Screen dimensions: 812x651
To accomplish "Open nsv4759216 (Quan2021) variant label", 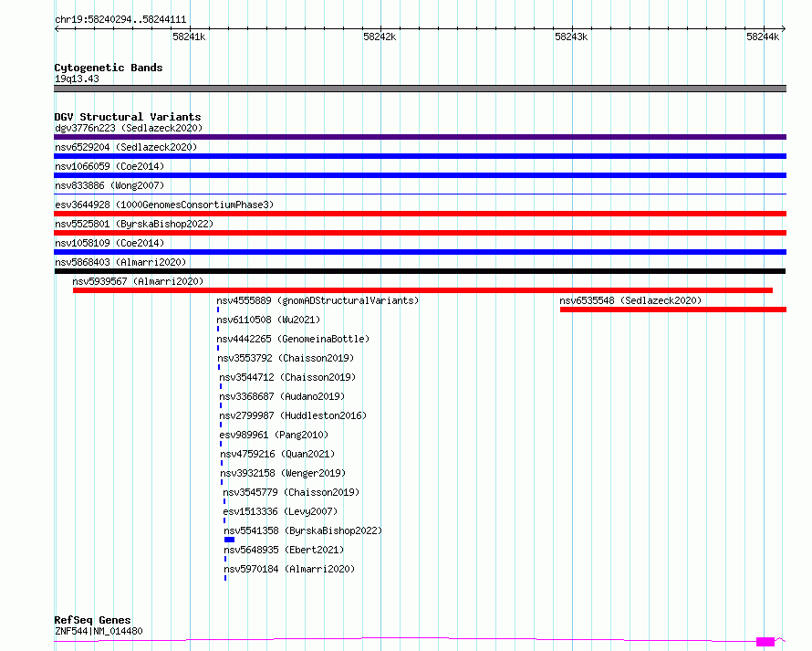I will (277, 454).
